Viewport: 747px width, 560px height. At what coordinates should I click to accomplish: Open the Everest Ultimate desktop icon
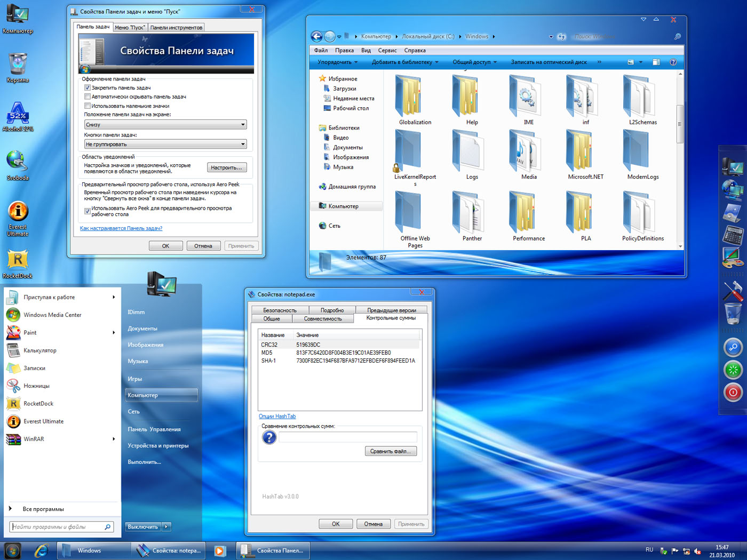(x=18, y=212)
